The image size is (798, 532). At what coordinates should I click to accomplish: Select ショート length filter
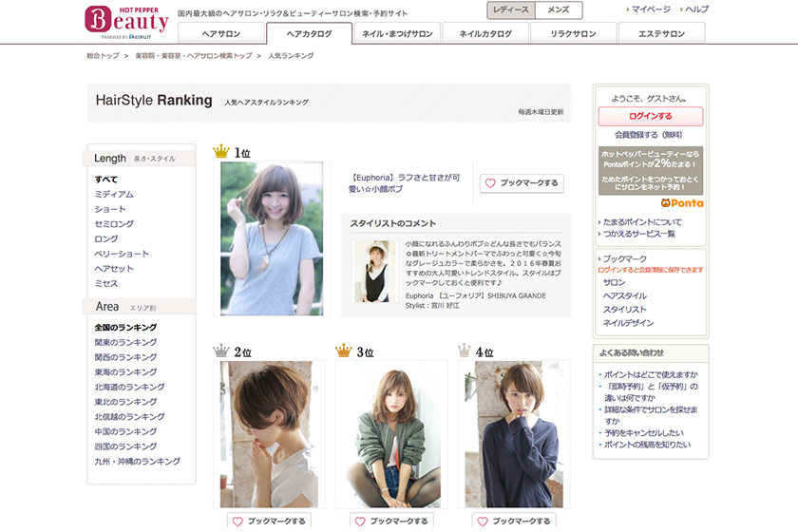coord(110,209)
